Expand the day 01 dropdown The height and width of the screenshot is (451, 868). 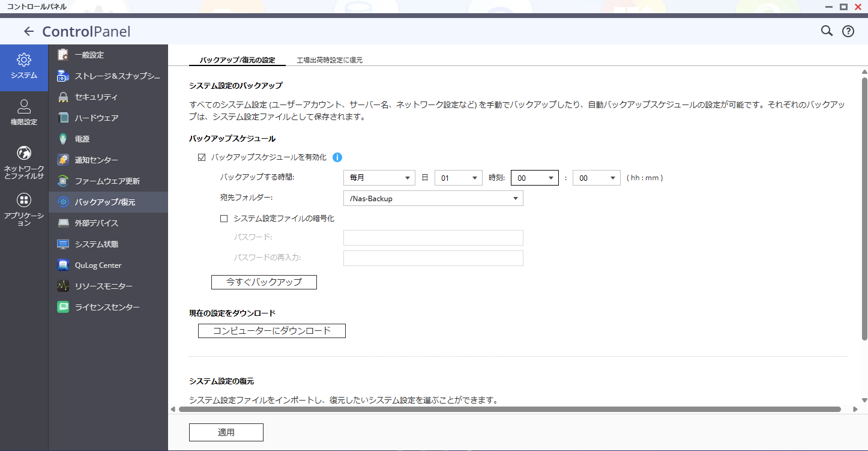459,178
